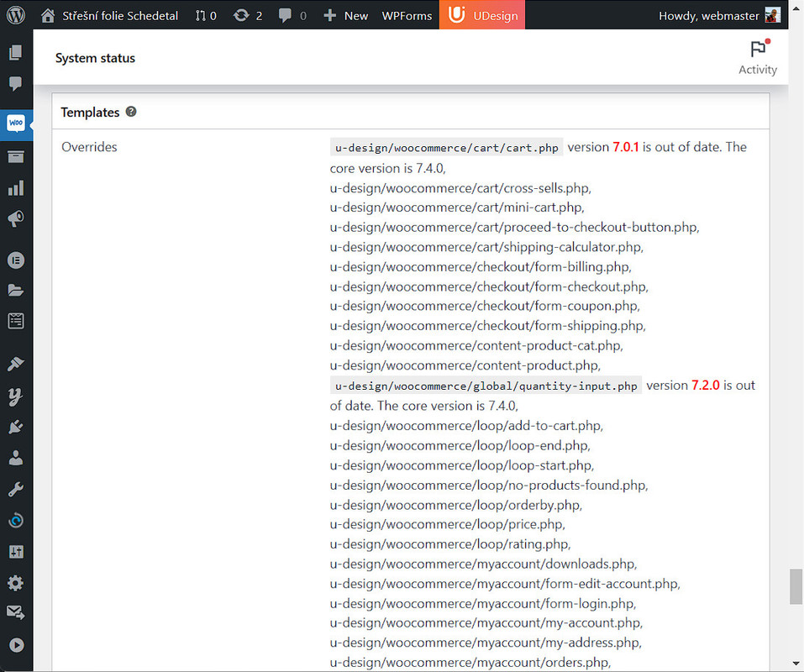Viewport: 804px width, 672px height.
Task: Click the Templates section heading
Action: (x=90, y=113)
